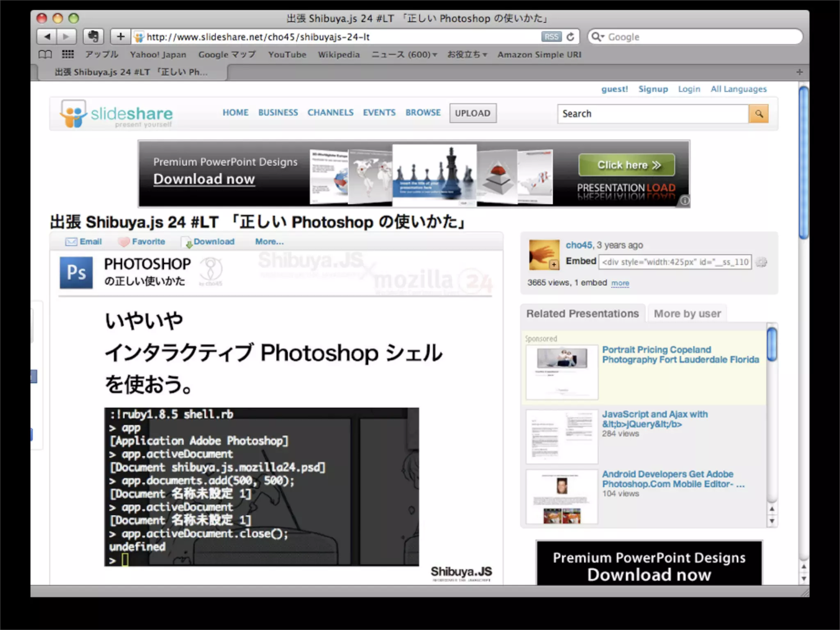Screen dimensions: 840x630
Task: Open the bookmarks book icon
Action: [45, 55]
